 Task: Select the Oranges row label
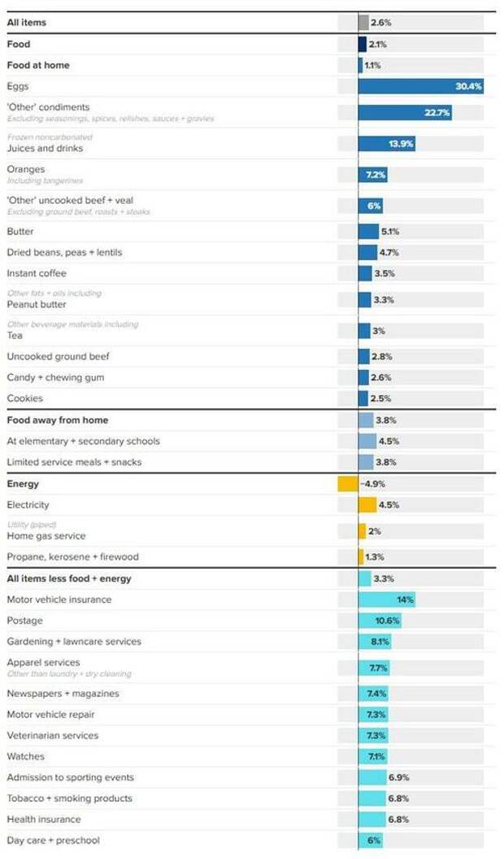coord(26,169)
